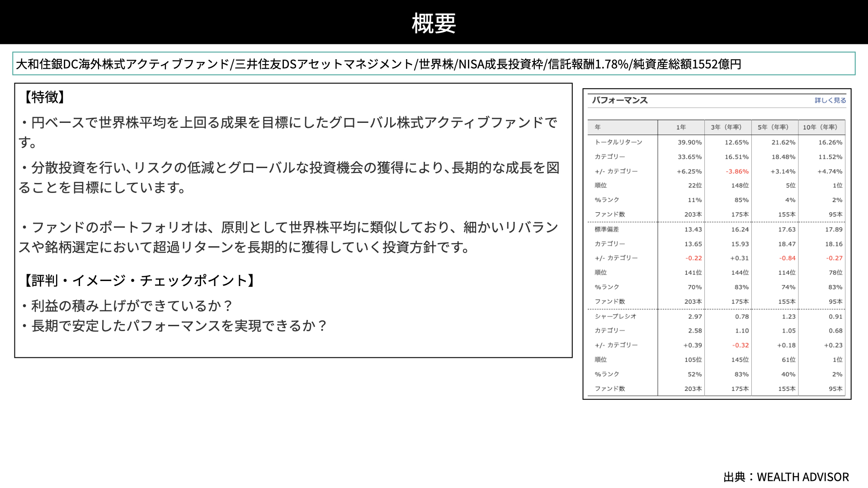Click the red -0.32 value
The height and width of the screenshot is (488, 868).
[741, 346]
